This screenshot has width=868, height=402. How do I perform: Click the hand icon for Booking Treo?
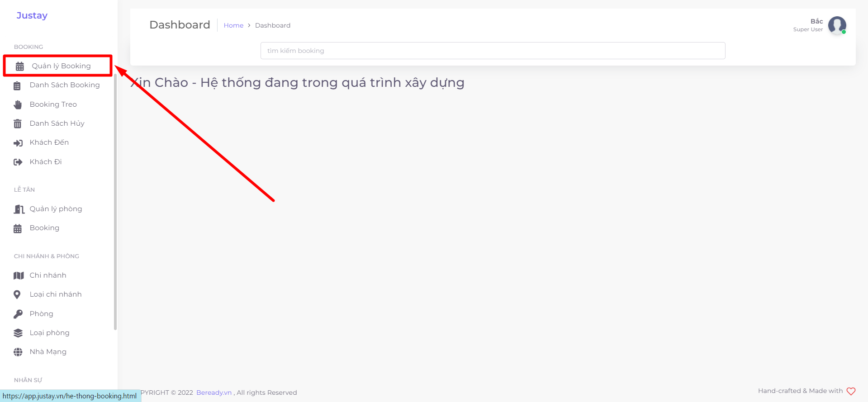(x=18, y=105)
